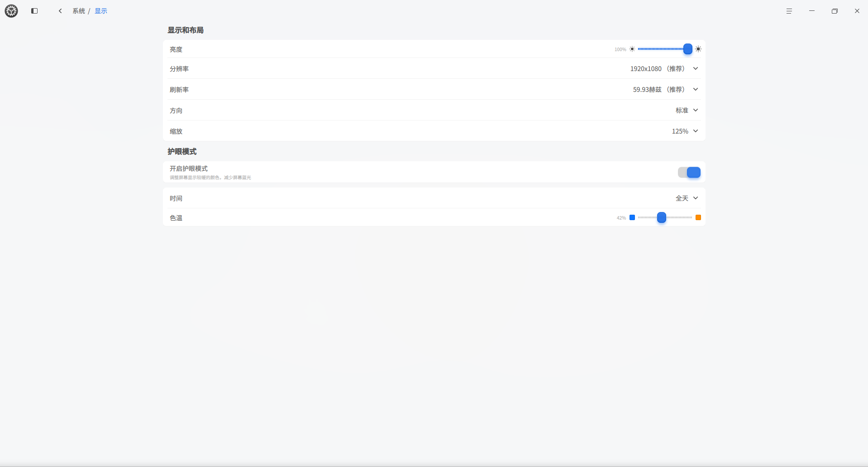868x467 pixels.
Task: Select 系统 in the breadcrumb
Action: coord(79,10)
